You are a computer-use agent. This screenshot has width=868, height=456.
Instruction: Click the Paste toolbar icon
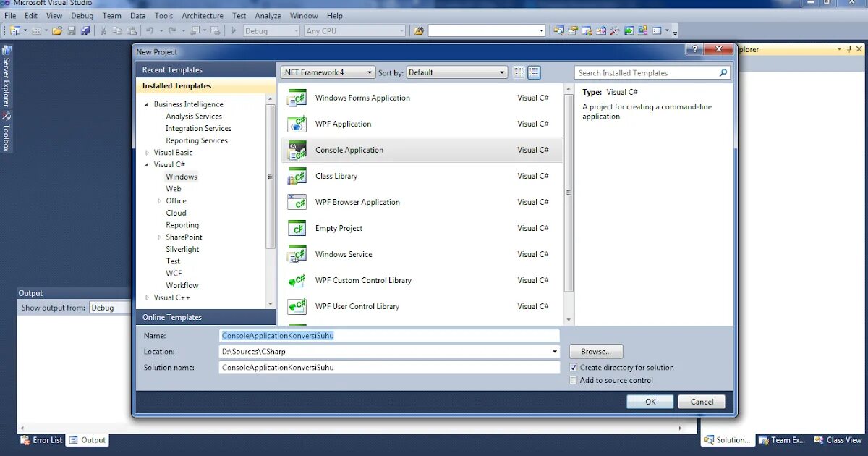[x=132, y=30]
